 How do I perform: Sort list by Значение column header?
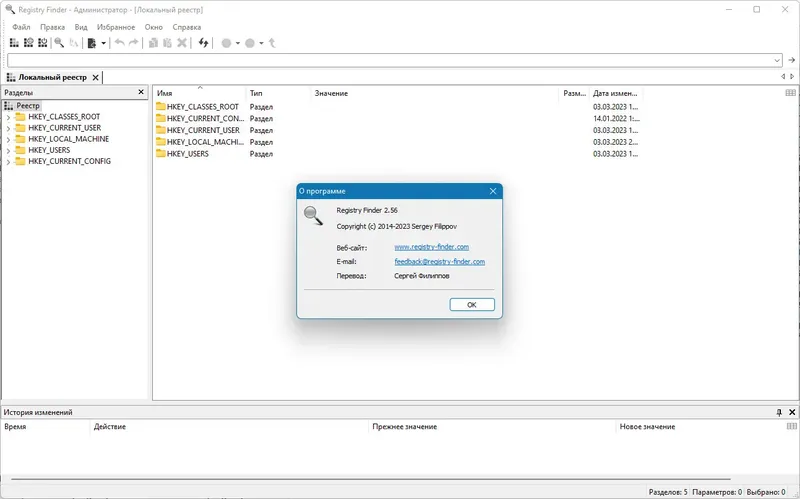coord(435,93)
